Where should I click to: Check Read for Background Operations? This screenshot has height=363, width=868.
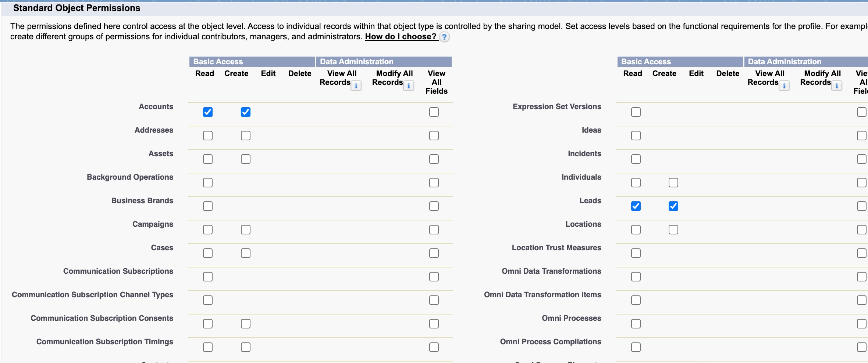(x=208, y=183)
